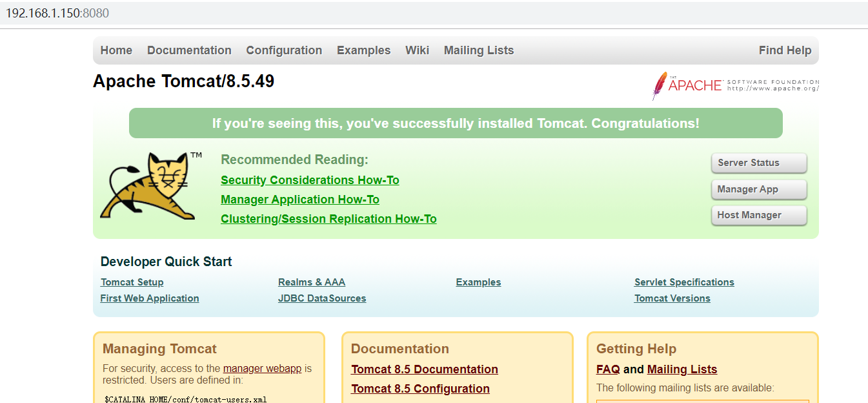868x403 pixels.
Task: Open the Wiki navigation item
Action: point(417,50)
